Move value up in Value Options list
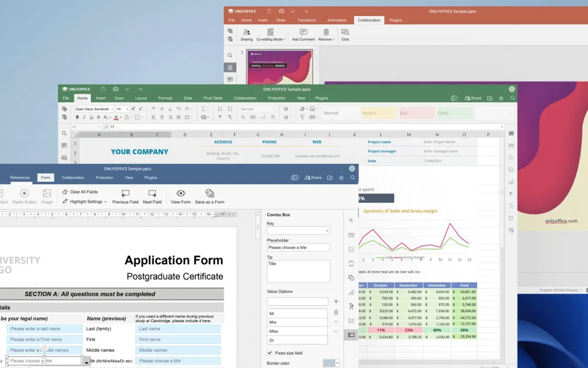The image size is (588, 368). (x=336, y=322)
